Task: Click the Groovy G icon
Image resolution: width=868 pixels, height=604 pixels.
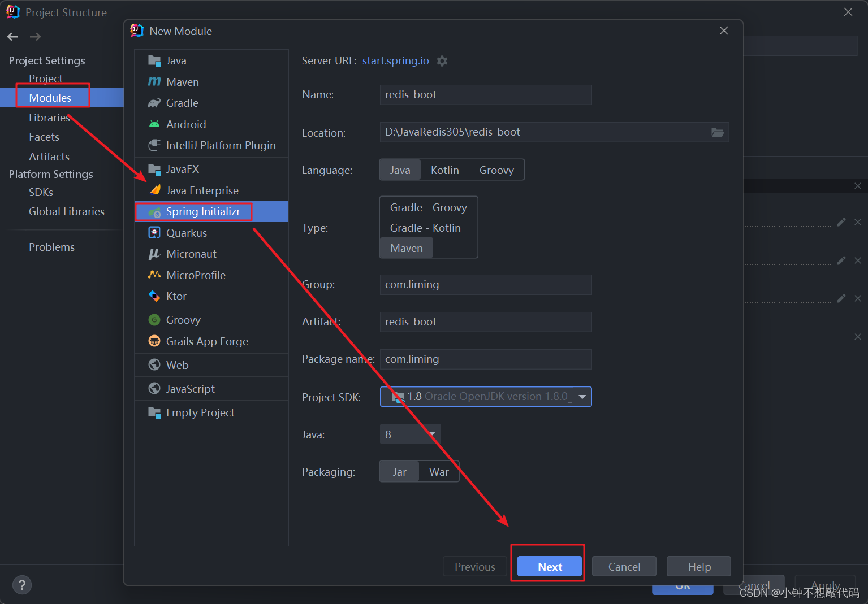Action: (154, 320)
